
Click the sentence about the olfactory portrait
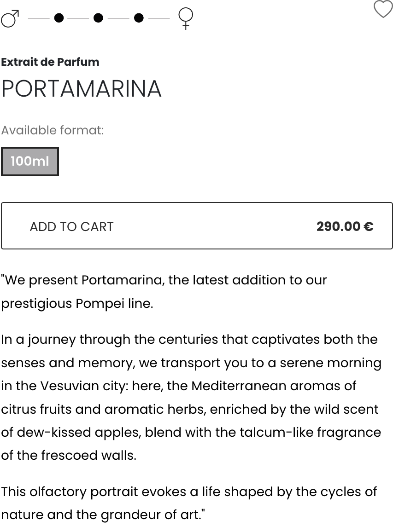point(189,503)
